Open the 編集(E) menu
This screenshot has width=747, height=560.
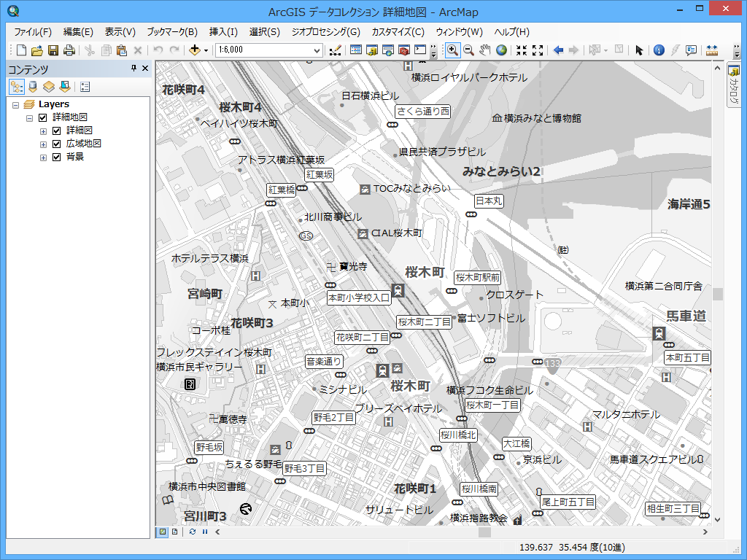pos(78,32)
